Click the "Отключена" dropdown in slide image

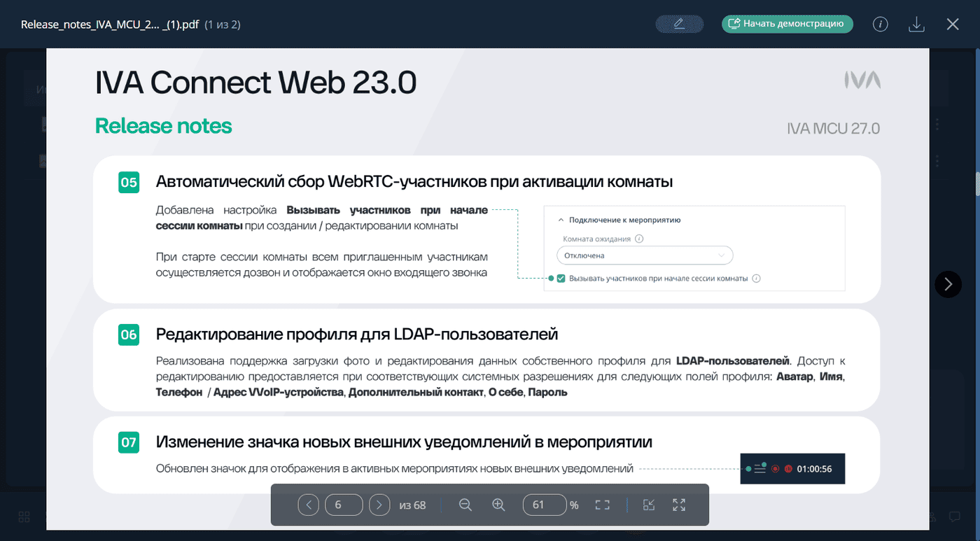[x=645, y=255]
